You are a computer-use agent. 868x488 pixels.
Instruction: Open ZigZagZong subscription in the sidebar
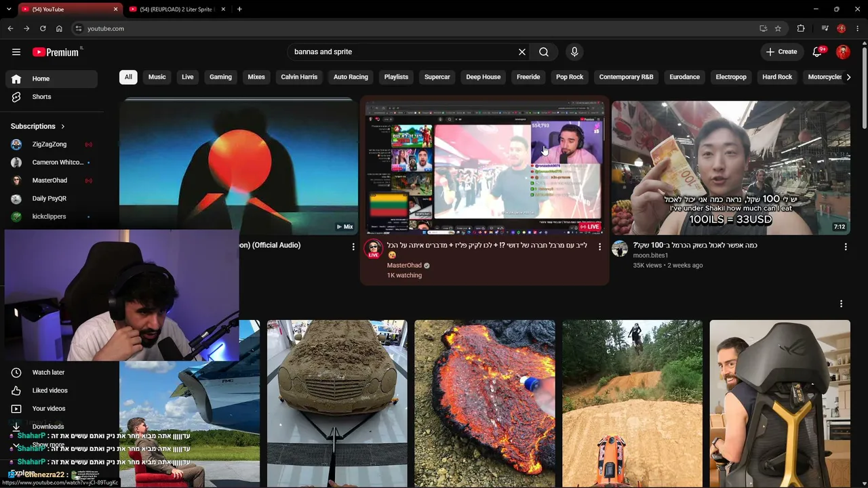pyautogui.click(x=52, y=144)
